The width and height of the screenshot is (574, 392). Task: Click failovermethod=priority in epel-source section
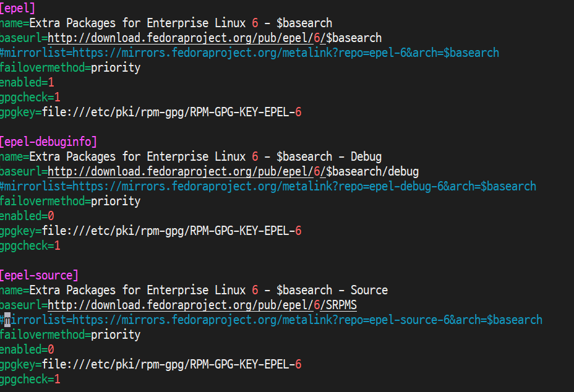point(71,335)
